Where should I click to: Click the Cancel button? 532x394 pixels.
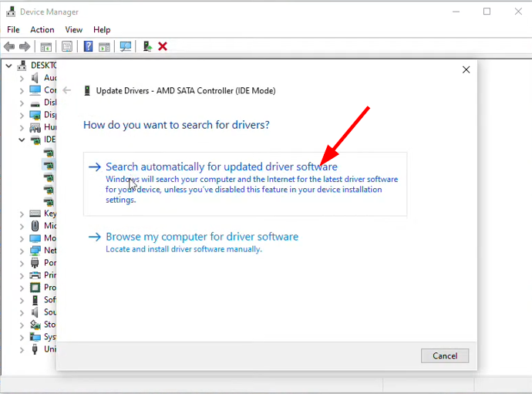click(445, 355)
